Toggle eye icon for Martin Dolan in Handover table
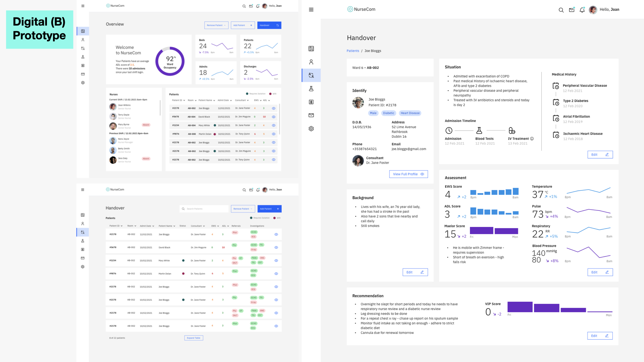Screen dimensions: 644x362 click(276, 274)
